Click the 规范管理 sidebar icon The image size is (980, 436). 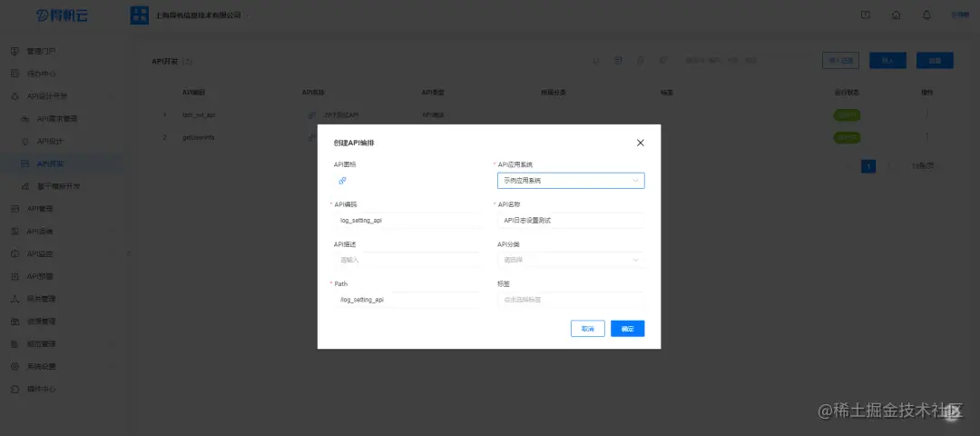15,343
